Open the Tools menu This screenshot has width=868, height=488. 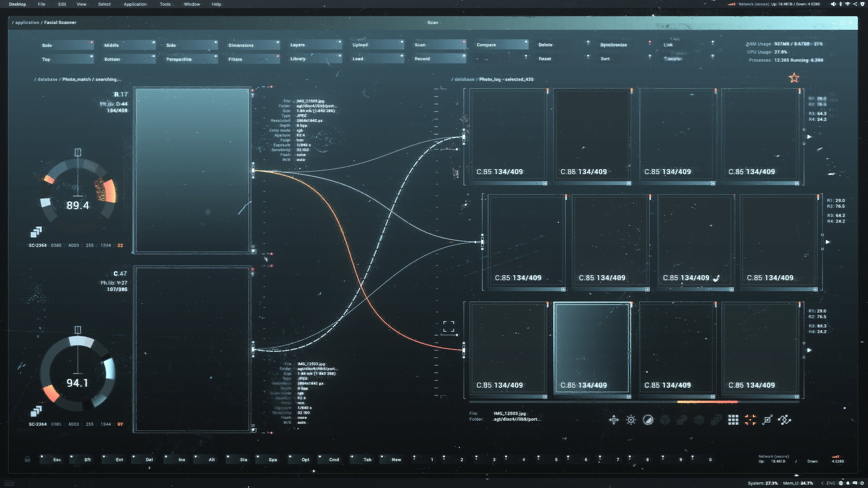[165, 4]
